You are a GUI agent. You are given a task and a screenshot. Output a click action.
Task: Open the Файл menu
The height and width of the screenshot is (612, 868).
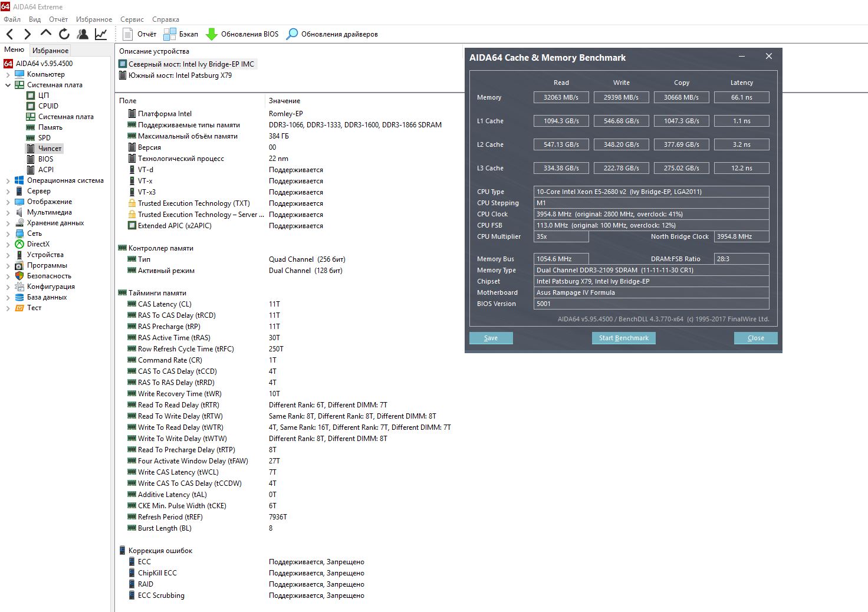(x=12, y=19)
